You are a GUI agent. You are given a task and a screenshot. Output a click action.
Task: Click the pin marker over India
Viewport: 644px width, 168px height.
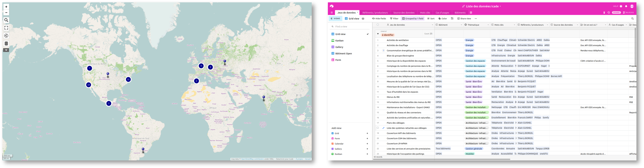click(x=264, y=98)
